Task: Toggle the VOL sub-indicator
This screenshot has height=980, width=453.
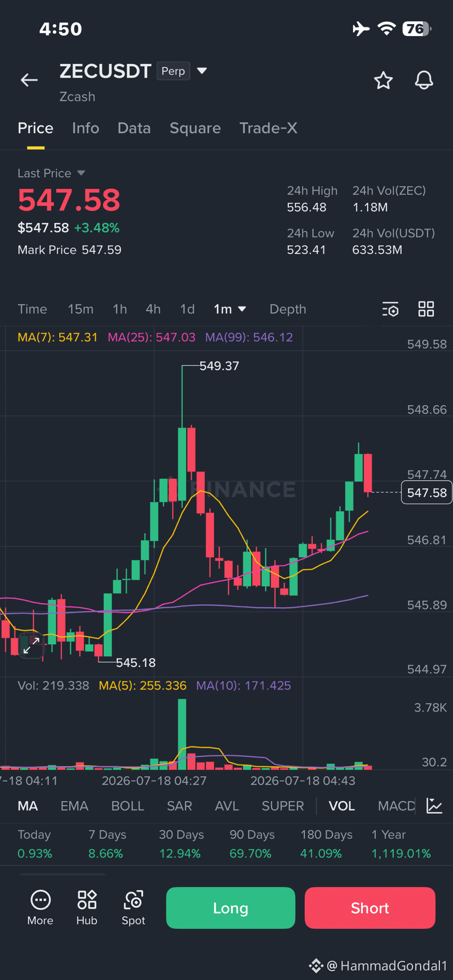Action: click(342, 806)
